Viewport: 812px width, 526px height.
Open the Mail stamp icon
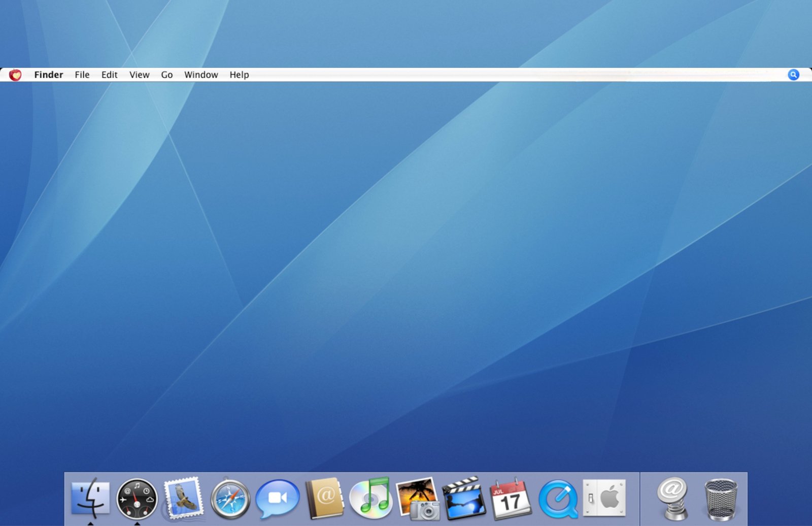point(183,499)
